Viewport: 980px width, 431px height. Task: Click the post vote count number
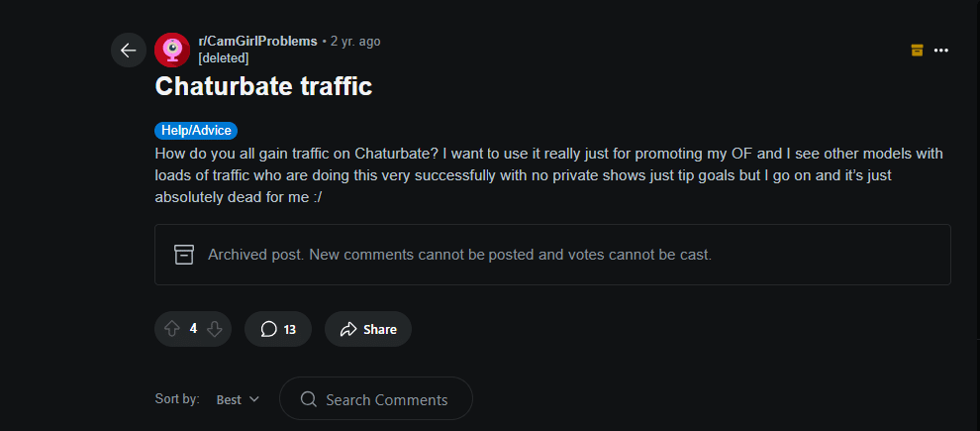193,329
